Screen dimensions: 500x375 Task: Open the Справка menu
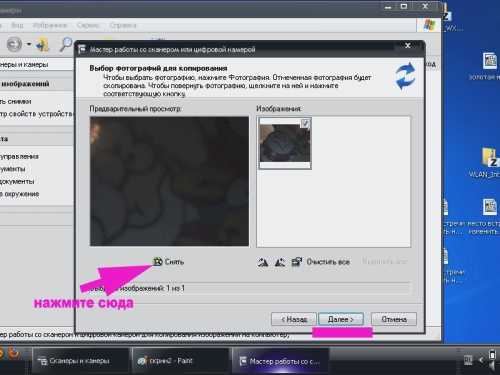point(123,25)
